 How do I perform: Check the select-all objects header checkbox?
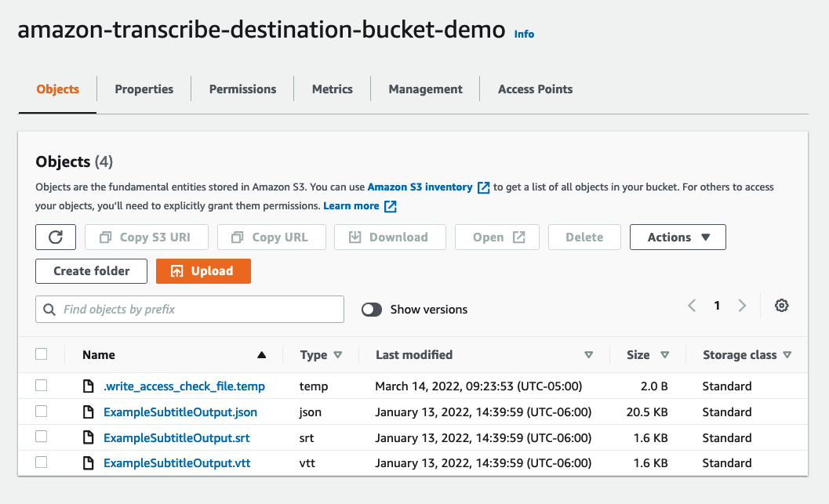(42, 354)
